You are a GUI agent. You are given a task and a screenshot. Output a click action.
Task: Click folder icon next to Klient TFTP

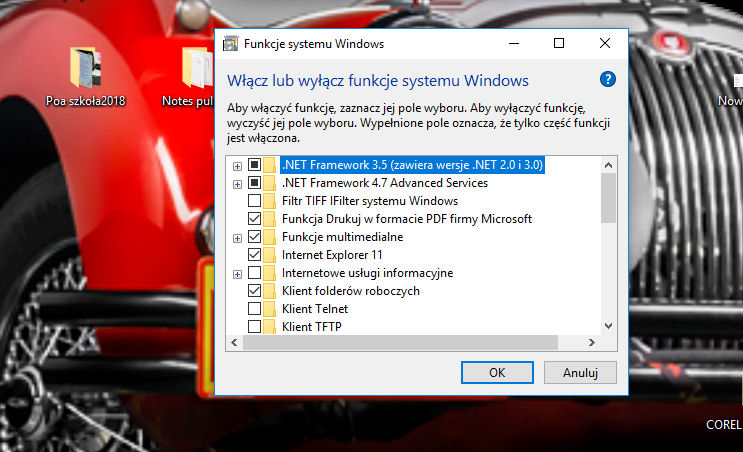coord(270,327)
